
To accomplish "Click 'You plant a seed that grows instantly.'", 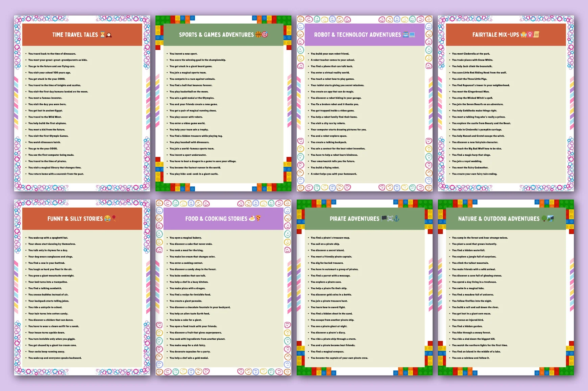I will click(474, 244).
